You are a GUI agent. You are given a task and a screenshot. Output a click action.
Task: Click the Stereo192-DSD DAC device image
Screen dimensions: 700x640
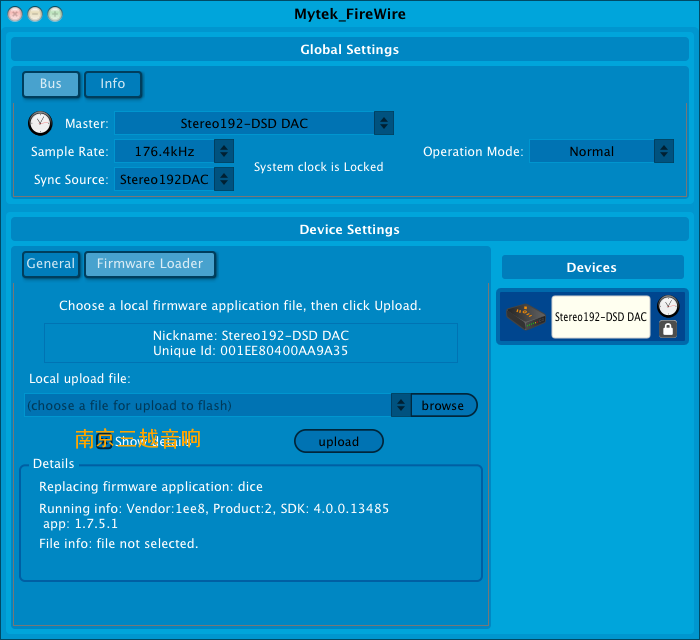point(525,317)
